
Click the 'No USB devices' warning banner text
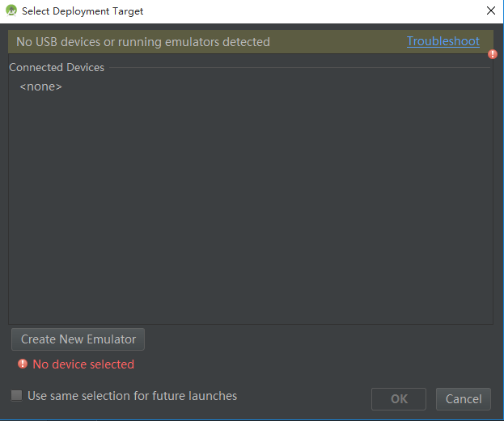[x=143, y=42]
